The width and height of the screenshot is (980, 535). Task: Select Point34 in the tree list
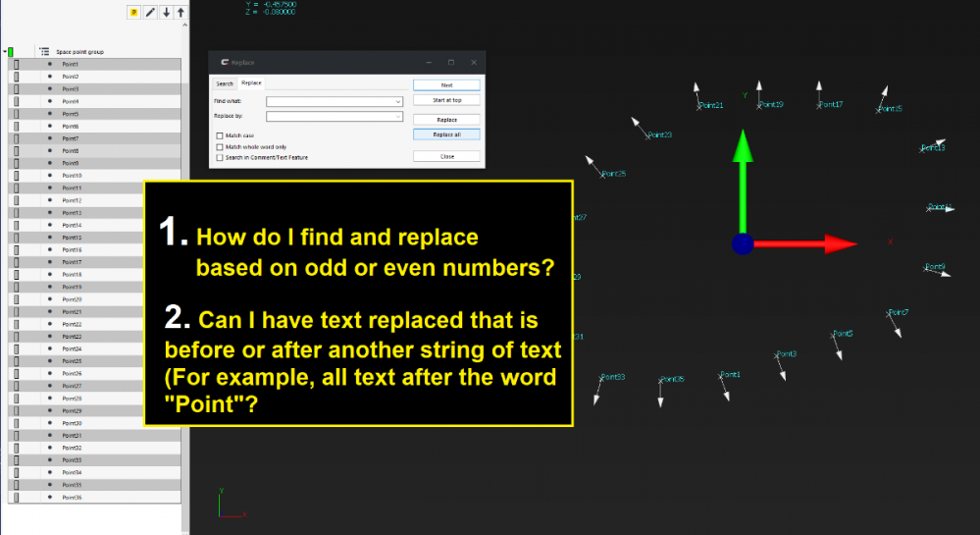click(x=72, y=472)
